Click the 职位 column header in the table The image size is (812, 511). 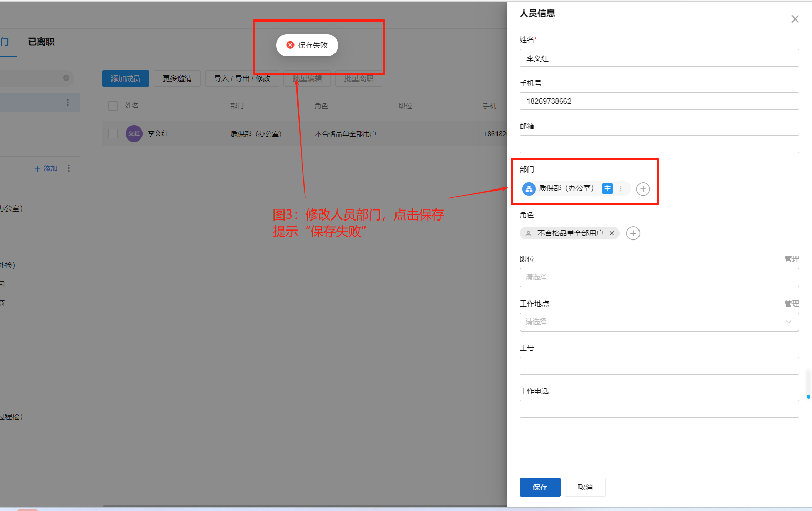pyautogui.click(x=405, y=106)
